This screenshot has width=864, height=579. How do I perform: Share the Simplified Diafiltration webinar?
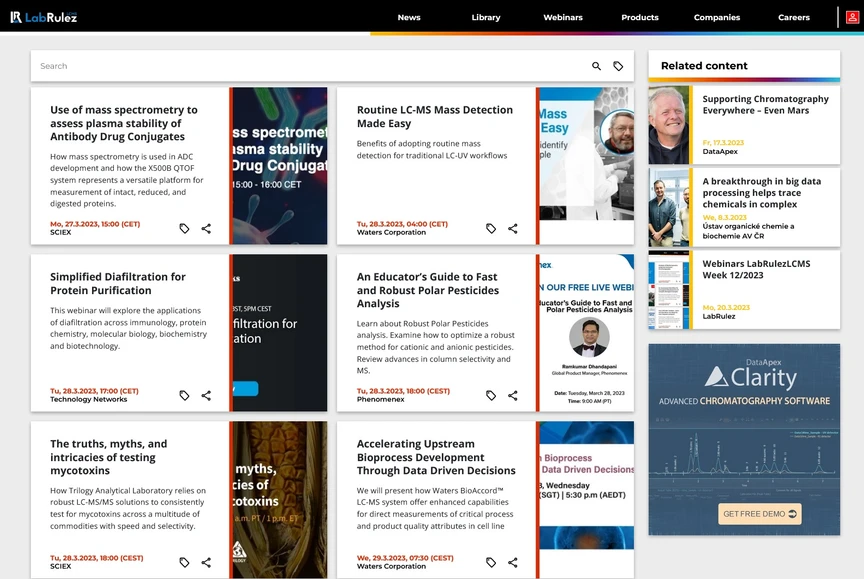[206, 395]
